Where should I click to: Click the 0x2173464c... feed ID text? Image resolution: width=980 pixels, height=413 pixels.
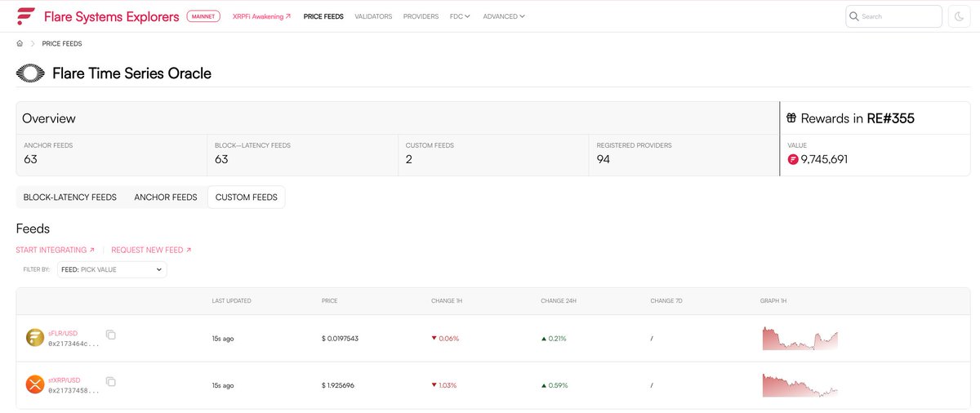click(x=74, y=344)
